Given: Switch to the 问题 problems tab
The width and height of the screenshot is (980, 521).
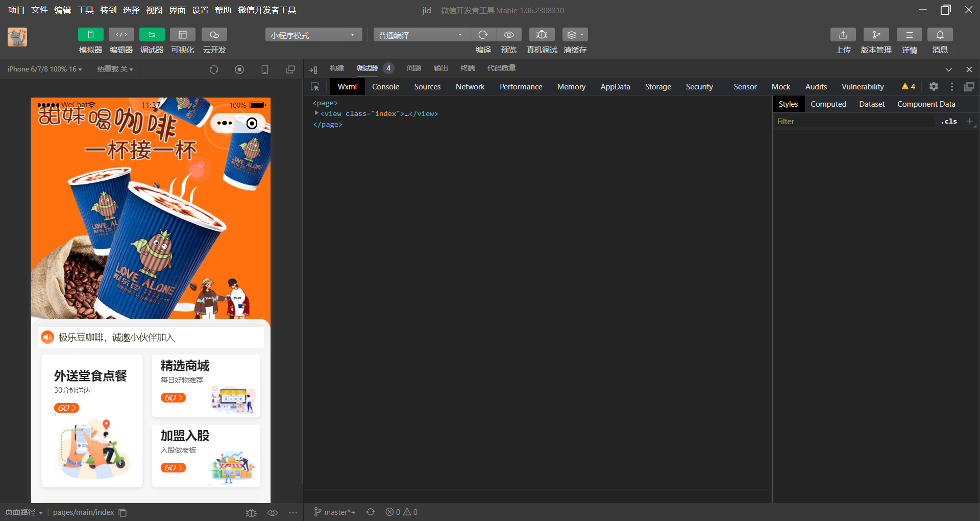Looking at the screenshot, I should click(x=414, y=68).
